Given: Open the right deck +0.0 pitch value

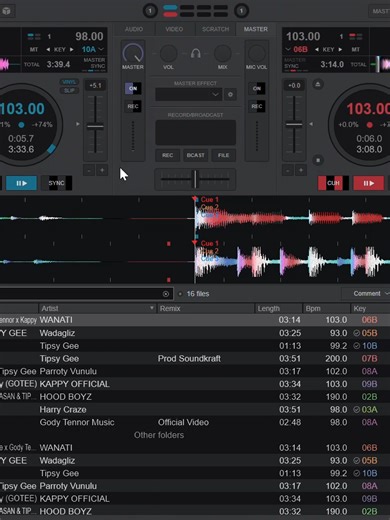Looking at the screenshot, I should (294, 86).
